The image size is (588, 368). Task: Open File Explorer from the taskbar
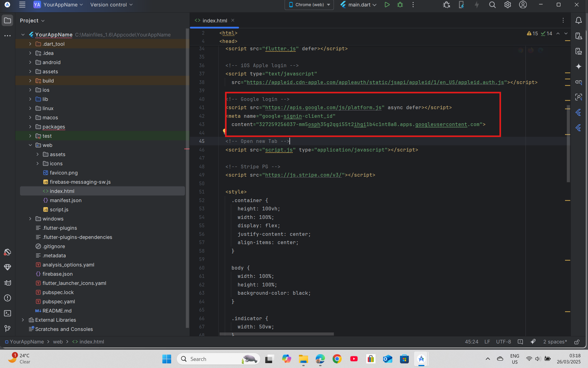pyautogui.click(x=303, y=359)
